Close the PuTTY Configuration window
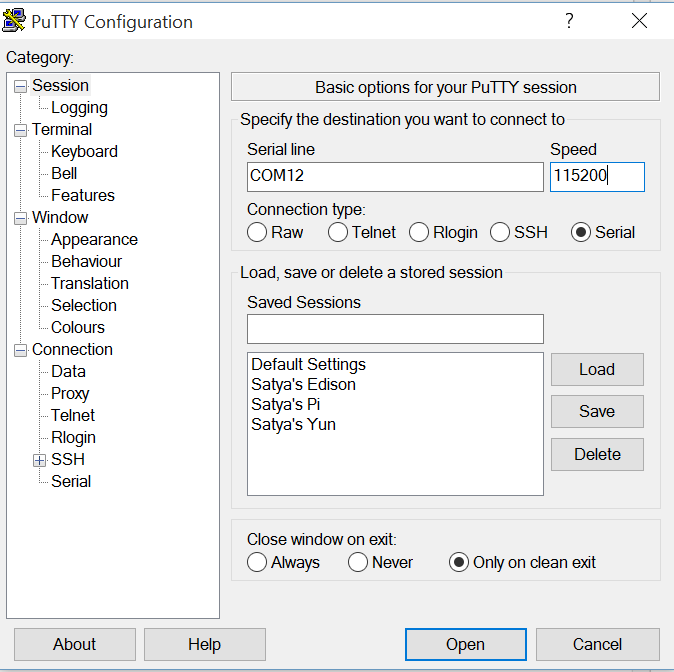Viewport: 674px width, 672px height. (639, 20)
